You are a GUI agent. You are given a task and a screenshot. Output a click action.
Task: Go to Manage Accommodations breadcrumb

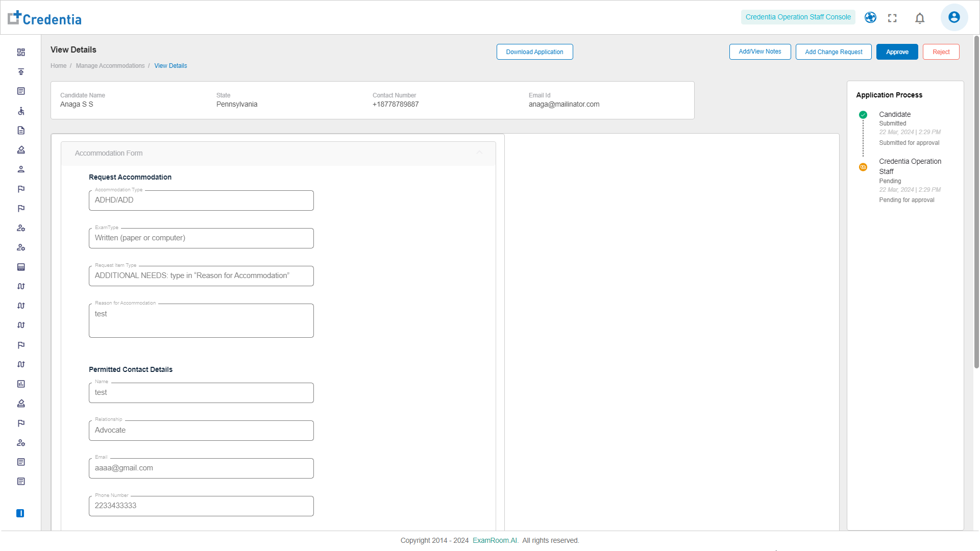(110, 66)
